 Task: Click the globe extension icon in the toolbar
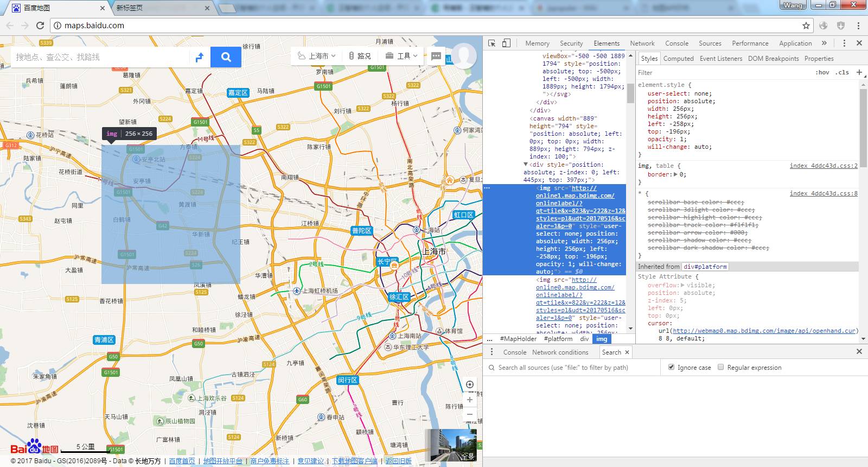click(x=824, y=26)
